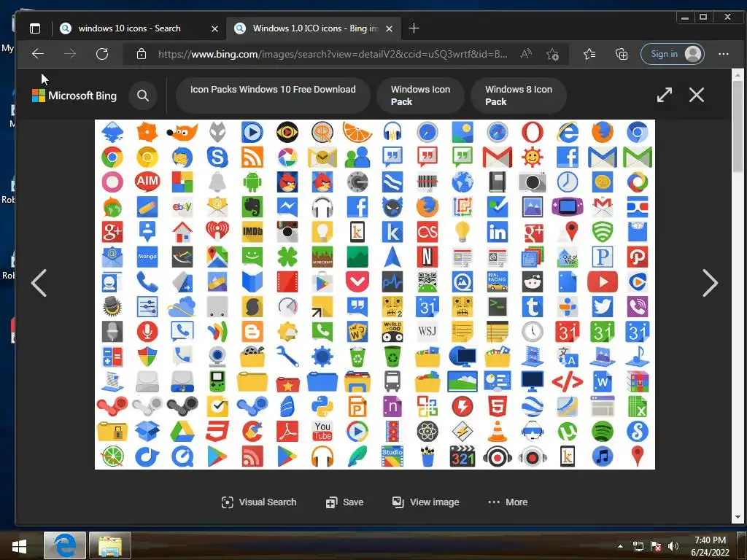Add this page to favorites
Image resolution: width=747 pixels, height=560 pixels.
click(553, 54)
